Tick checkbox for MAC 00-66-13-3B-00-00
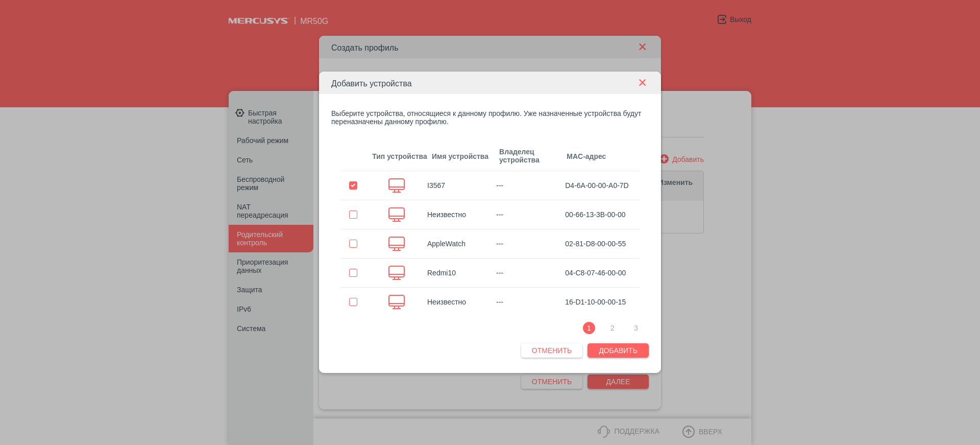Viewport: 980px width, 445px height. pyautogui.click(x=353, y=215)
